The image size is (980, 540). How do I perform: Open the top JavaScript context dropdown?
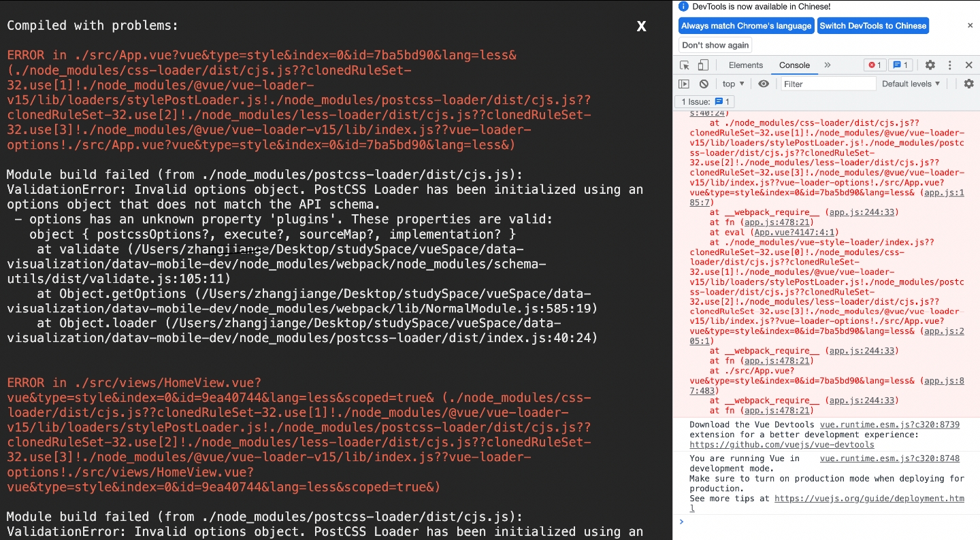tap(734, 84)
